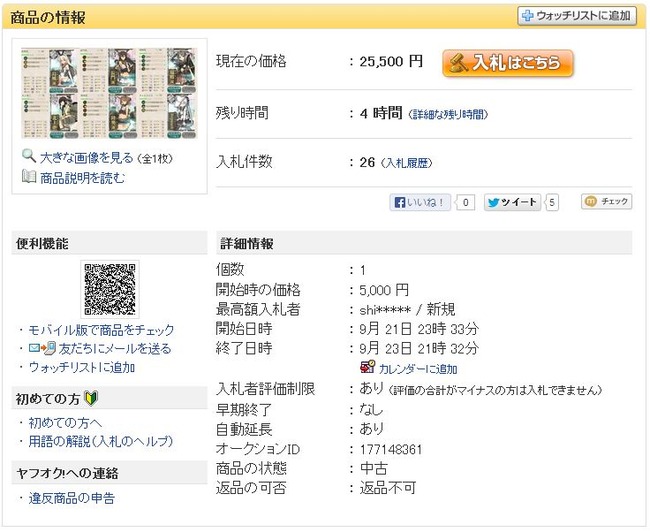Open カレンダーに追加 link

click(x=418, y=369)
